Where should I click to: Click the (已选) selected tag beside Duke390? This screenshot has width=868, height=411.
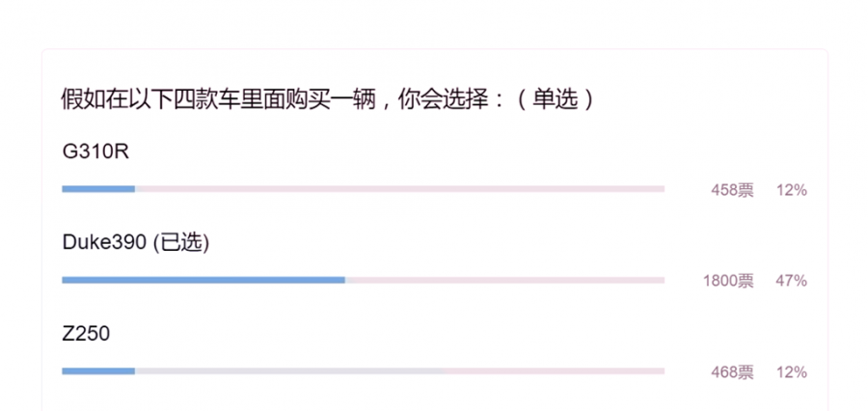point(181,243)
